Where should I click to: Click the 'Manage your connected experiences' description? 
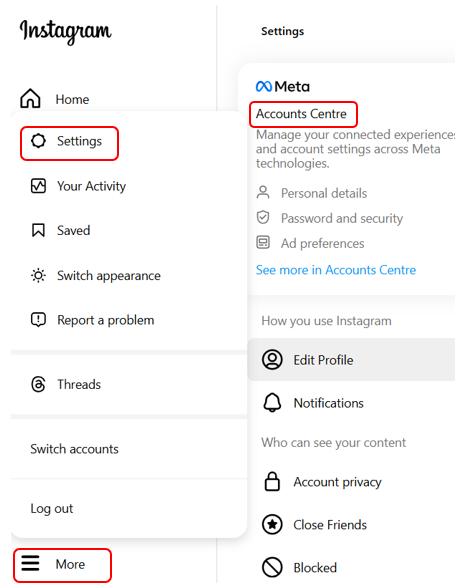tap(355, 149)
